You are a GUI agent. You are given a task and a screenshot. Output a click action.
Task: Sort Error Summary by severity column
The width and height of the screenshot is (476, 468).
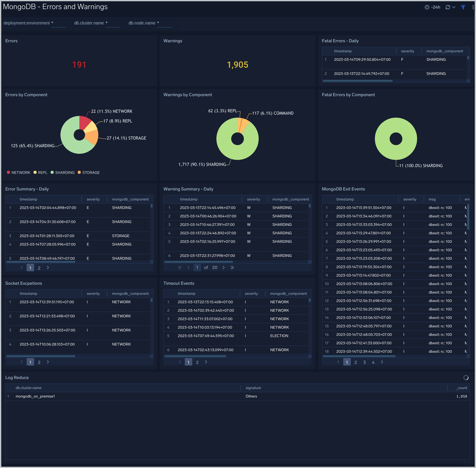(x=93, y=199)
